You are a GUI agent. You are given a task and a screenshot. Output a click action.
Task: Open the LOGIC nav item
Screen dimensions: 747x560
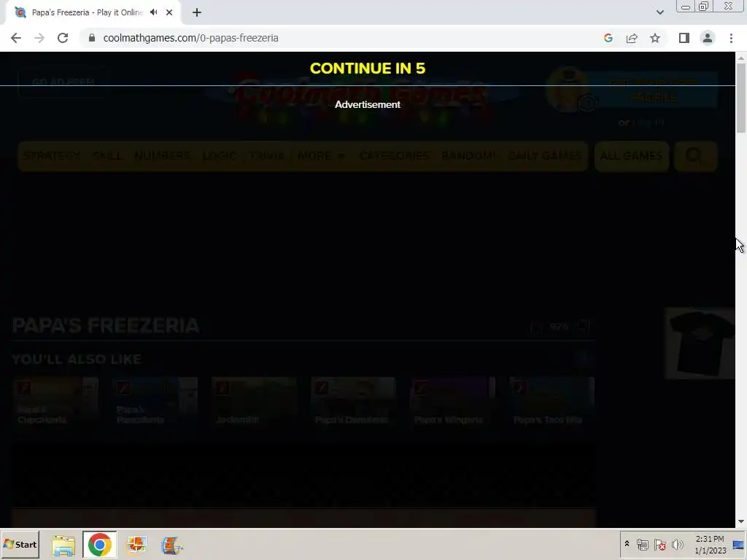point(219,156)
